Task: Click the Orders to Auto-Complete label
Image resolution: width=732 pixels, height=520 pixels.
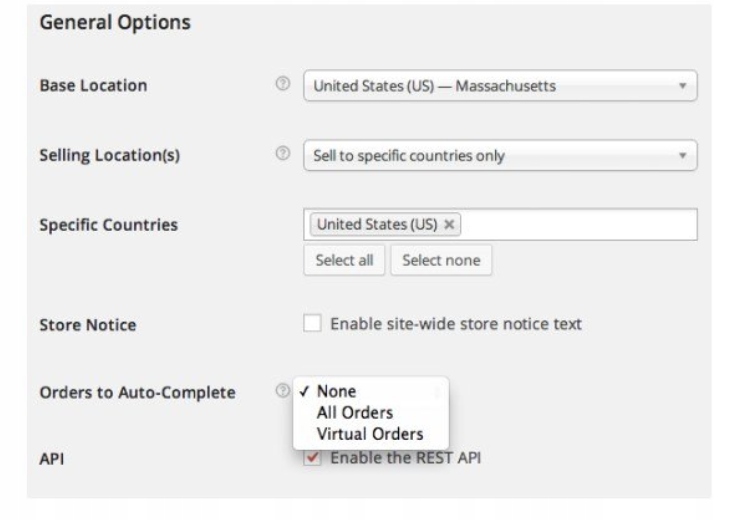Action: [136, 392]
